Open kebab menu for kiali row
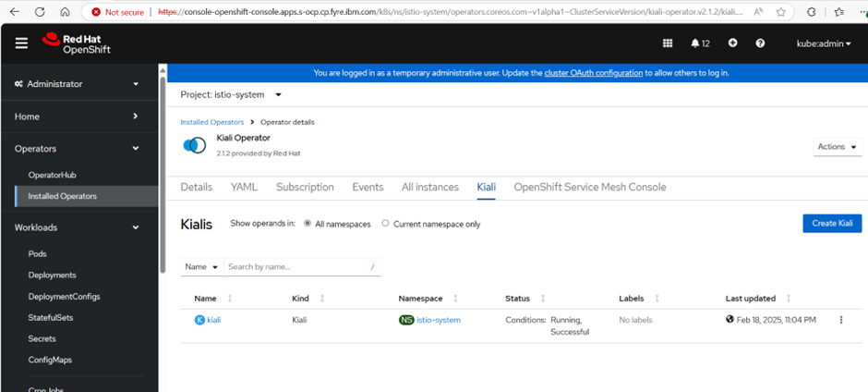868x392 pixels. 841,320
